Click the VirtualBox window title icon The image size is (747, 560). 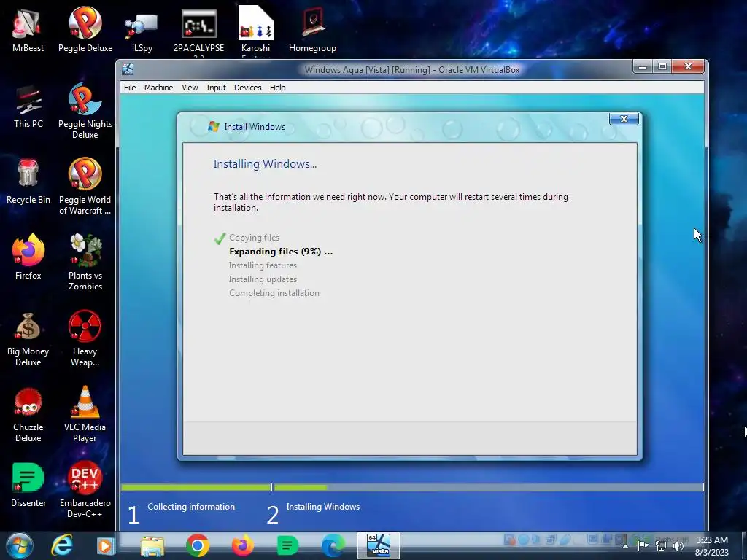[x=128, y=69]
